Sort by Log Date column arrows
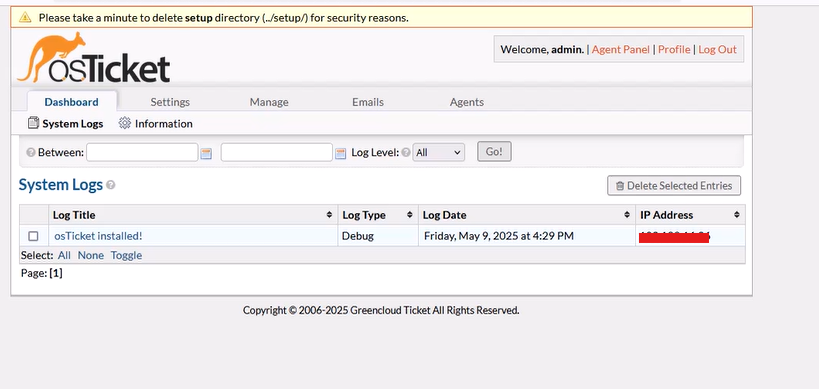 (627, 215)
